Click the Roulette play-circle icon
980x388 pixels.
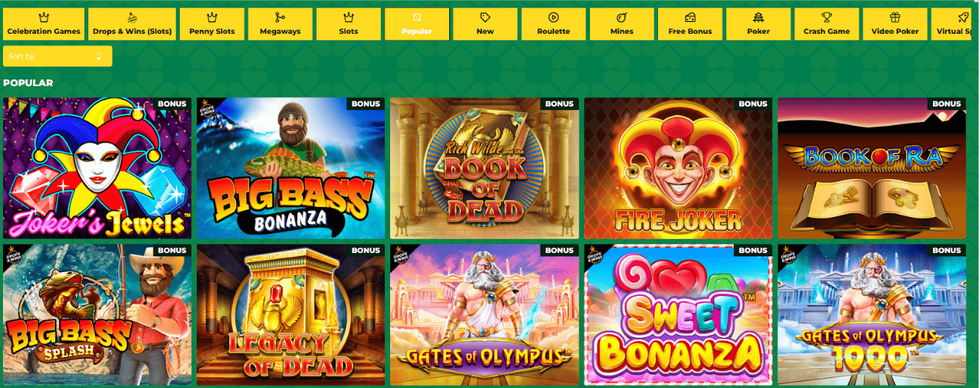click(553, 17)
